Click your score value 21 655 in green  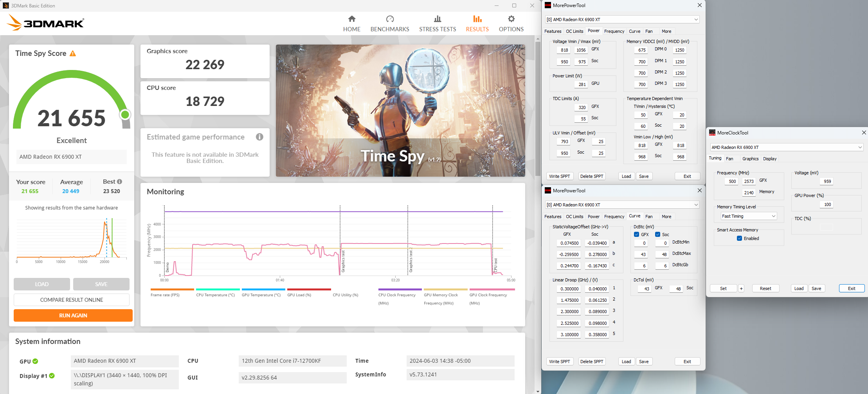(x=30, y=191)
